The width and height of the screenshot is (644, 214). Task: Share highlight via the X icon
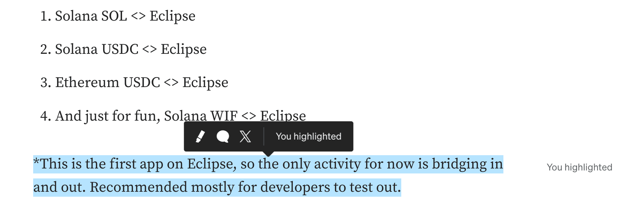(245, 136)
